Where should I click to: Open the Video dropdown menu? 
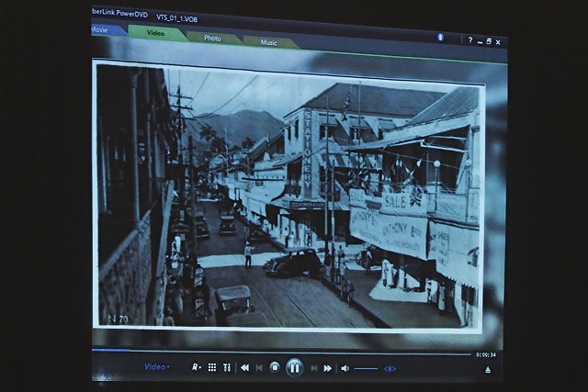pos(156,366)
